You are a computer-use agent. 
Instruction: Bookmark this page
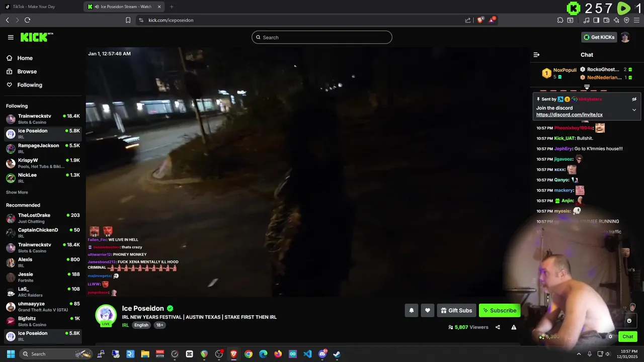click(128, 20)
